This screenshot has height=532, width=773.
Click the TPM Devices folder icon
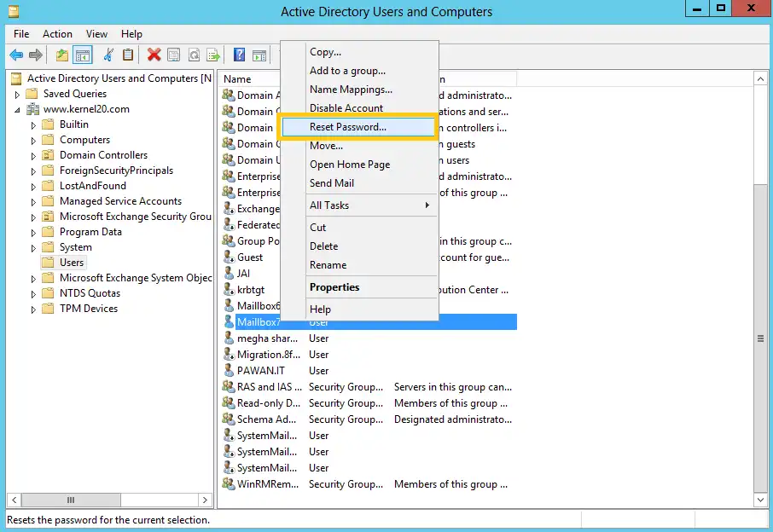48,309
